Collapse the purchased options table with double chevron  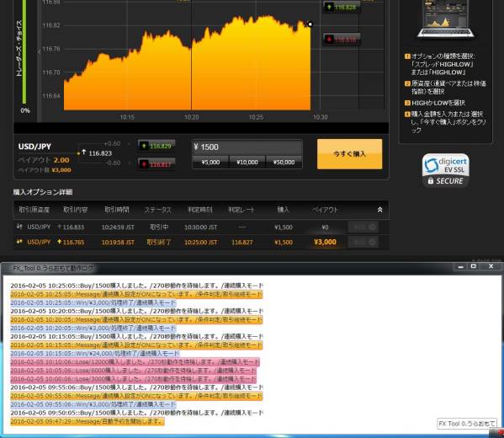tap(379, 210)
